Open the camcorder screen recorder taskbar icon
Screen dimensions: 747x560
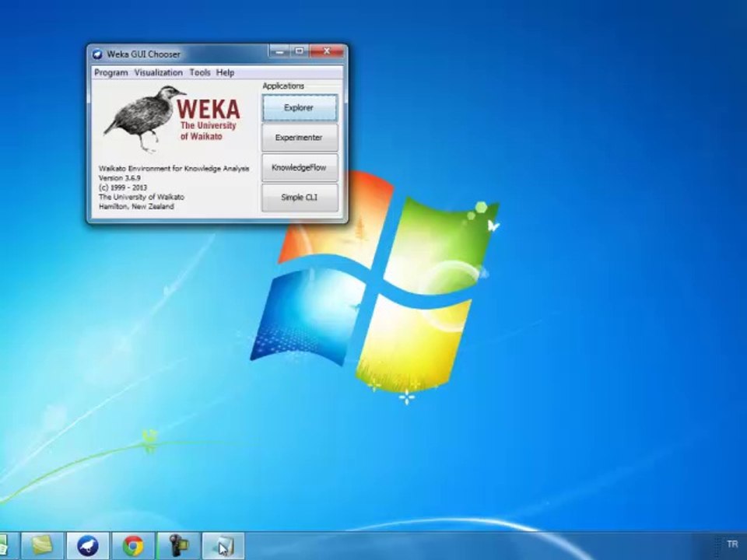(x=179, y=546)
